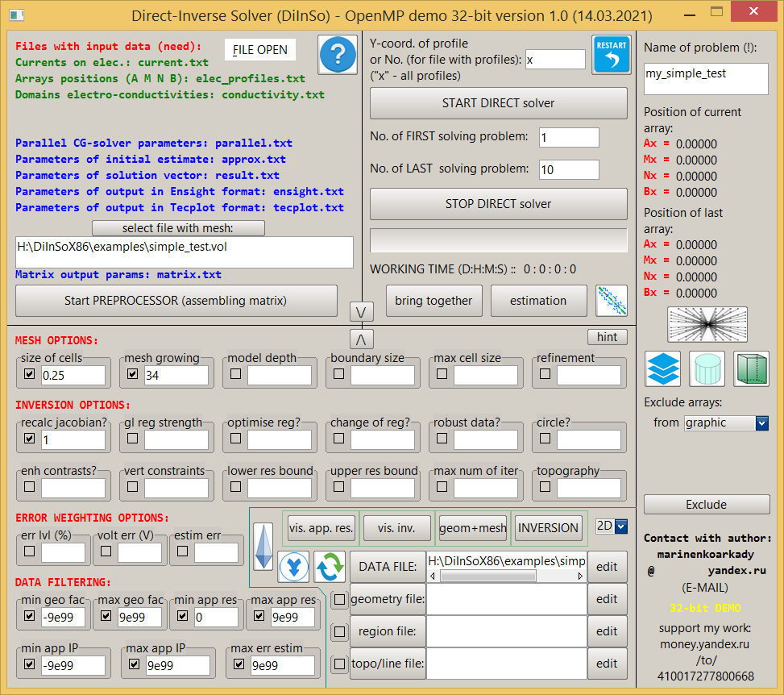
Task: Click the geom+mesh button
Action: click(x=473, y=528)
